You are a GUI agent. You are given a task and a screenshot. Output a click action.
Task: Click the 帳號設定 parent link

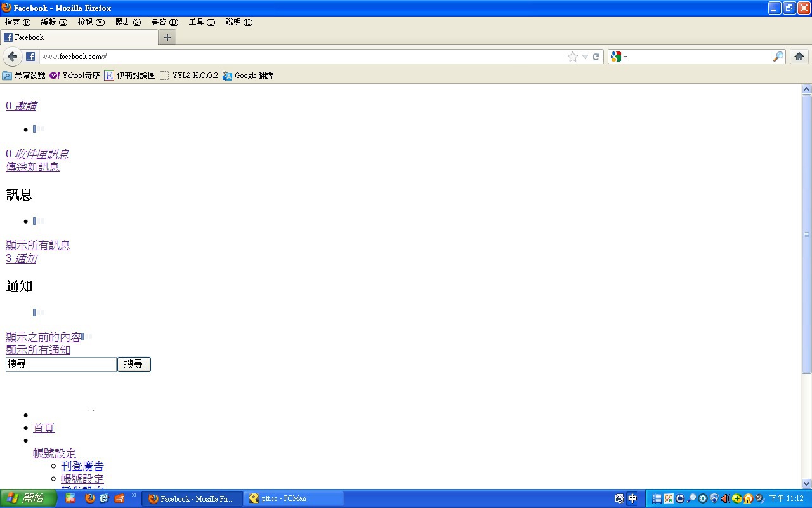tap(55, 453)
